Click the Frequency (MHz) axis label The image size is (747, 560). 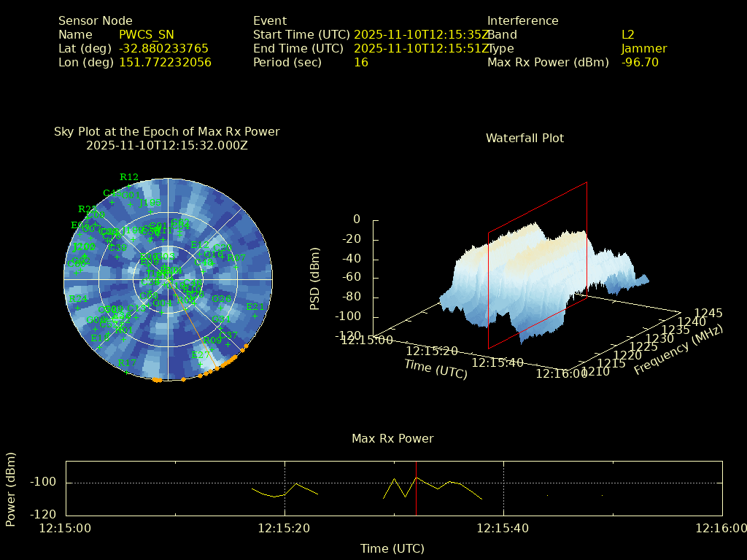coord(678,351)
